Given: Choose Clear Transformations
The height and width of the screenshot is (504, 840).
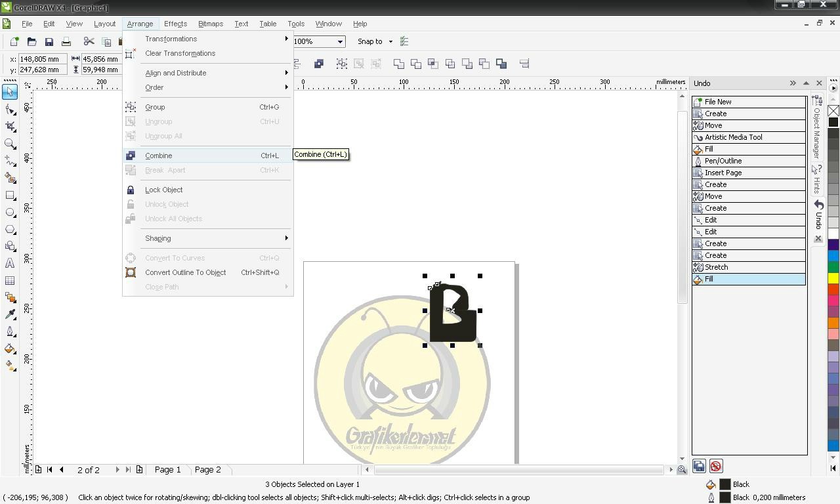Looking at the screenshot, I should point(207,53).
